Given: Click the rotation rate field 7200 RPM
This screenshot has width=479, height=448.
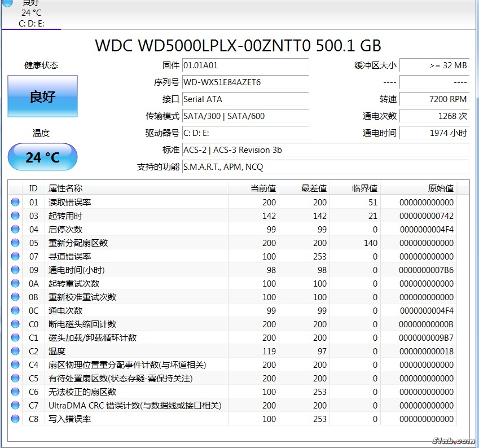Looking at the screenshot, I should point(434,99).
